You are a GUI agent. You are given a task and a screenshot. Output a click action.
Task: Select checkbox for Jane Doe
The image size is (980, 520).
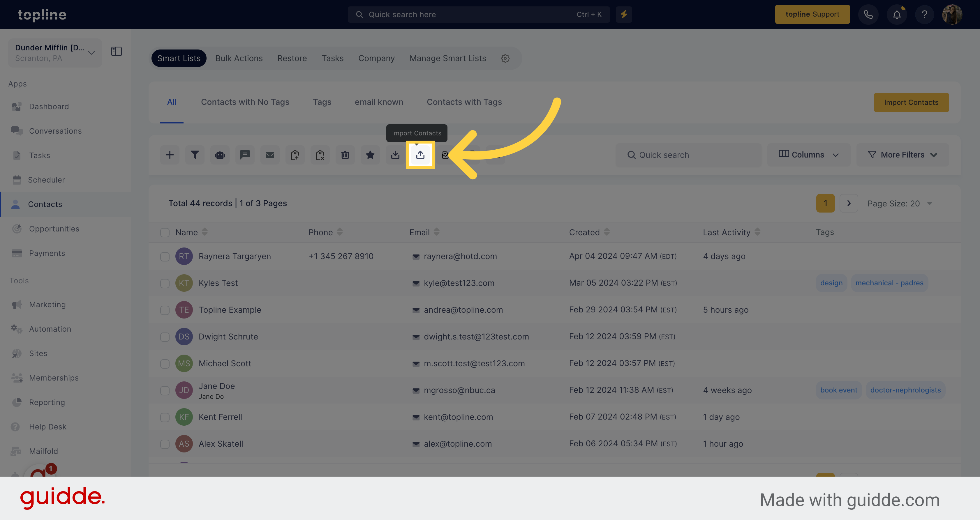click(x=165, y=390)
